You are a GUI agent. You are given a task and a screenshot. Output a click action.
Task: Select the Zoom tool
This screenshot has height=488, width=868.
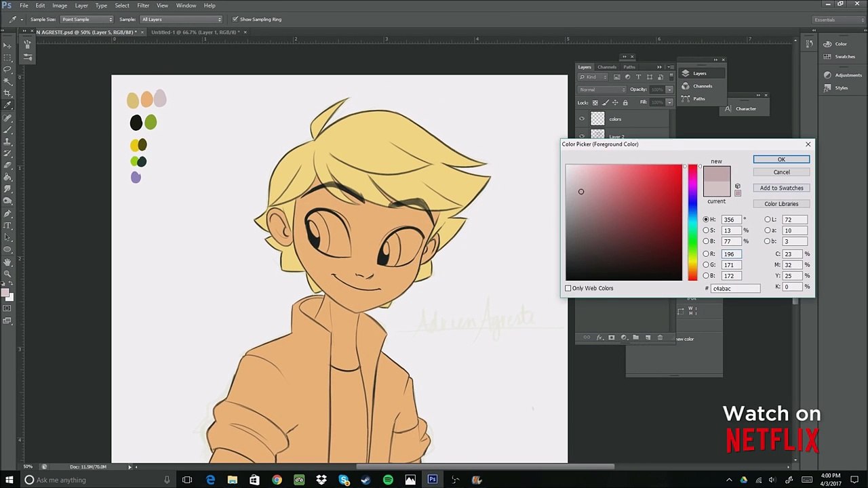click(7, 274)
